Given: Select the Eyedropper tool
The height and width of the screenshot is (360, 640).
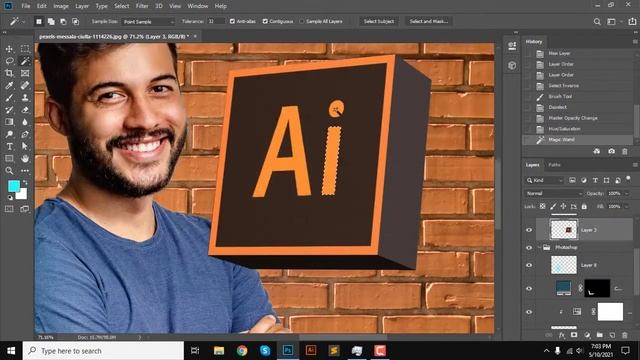Looking at the screenshot, I should (9, 85).
